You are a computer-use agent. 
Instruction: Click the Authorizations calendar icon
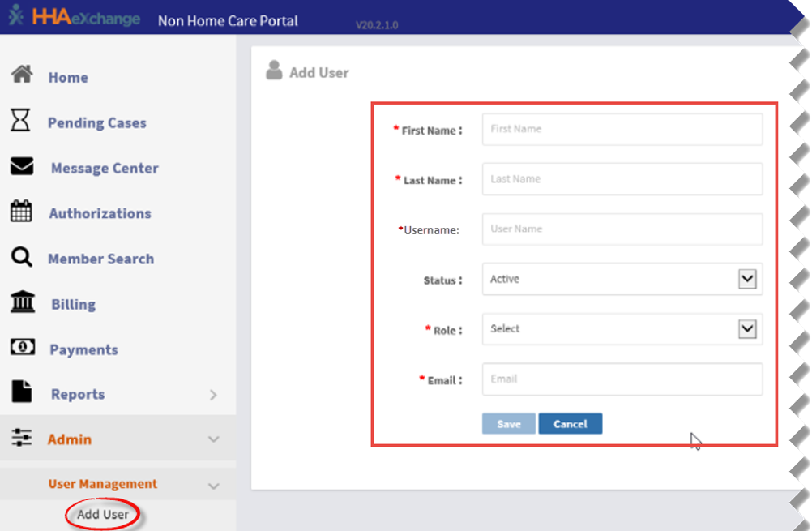21,212
